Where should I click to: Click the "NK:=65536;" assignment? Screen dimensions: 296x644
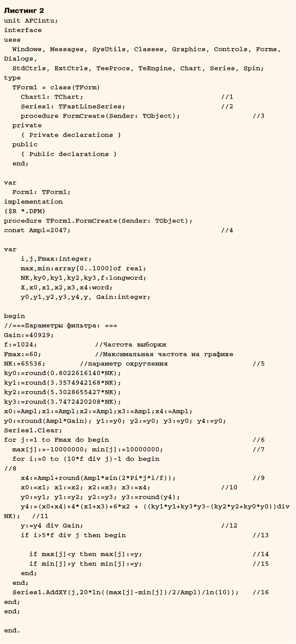(x=25, y=364)
